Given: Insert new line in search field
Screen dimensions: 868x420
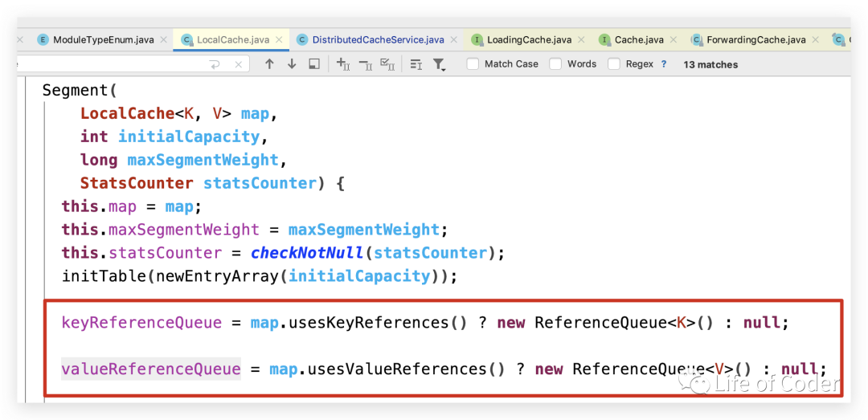Looking at the screenshot, I should [x=215, y=65].
